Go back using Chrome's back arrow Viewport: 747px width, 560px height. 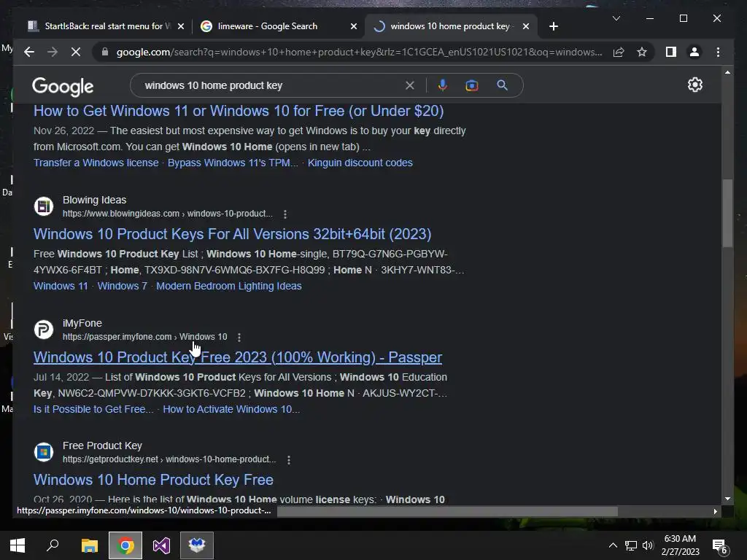point(29,52)
